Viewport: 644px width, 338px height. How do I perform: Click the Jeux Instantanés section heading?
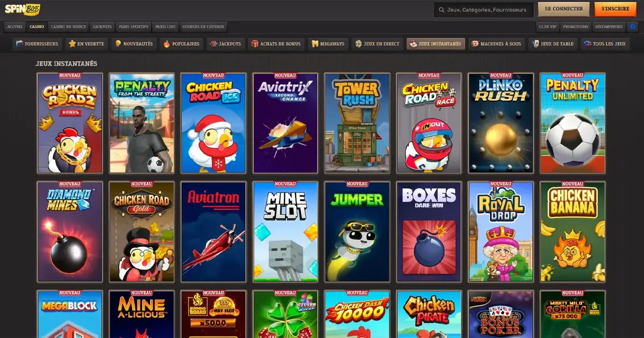[x=67, y=63]
